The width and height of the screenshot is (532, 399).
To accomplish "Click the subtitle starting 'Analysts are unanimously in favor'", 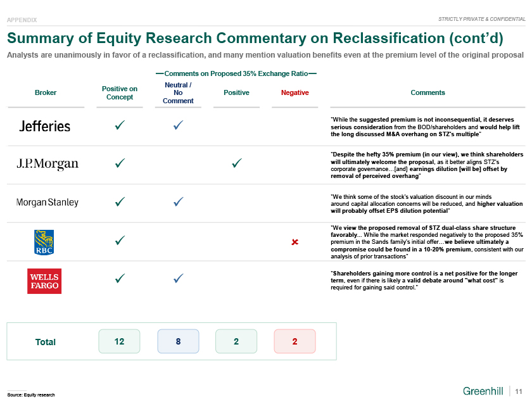I will click(x=265, y=55).
